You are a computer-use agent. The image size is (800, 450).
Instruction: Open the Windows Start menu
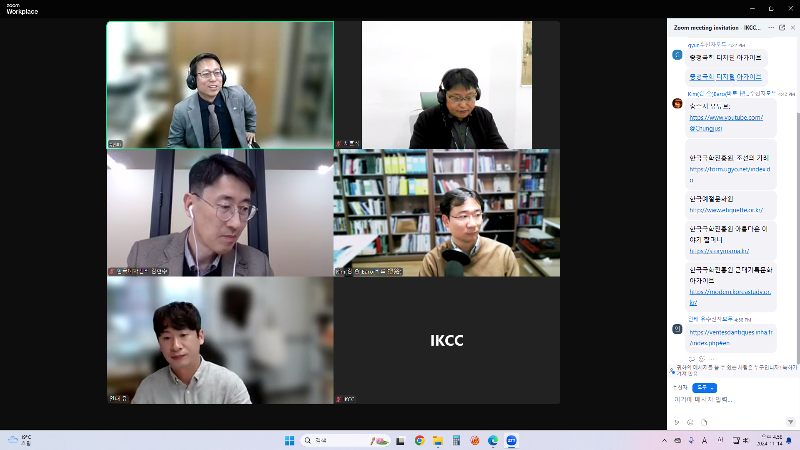tap(289, 440)
